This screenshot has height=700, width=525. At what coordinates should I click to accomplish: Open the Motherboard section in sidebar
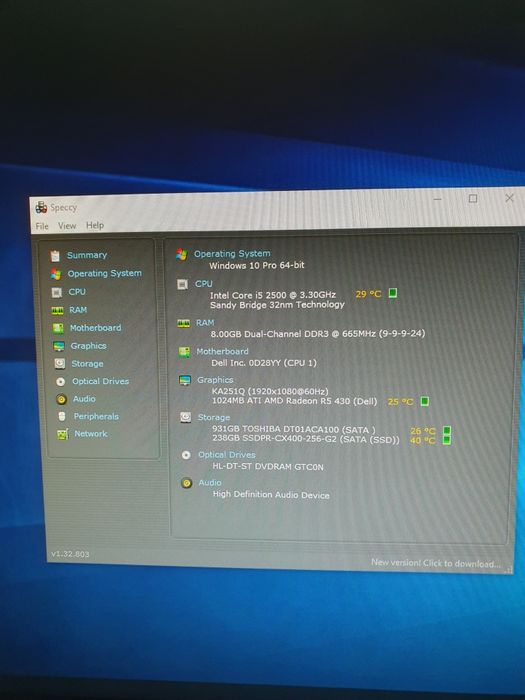click(96, 328)
